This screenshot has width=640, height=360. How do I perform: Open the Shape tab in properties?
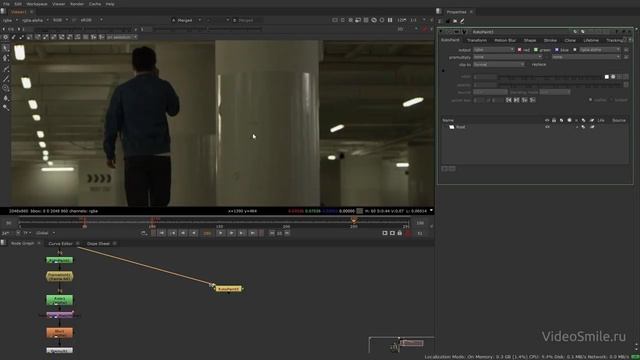pos(530,40)
